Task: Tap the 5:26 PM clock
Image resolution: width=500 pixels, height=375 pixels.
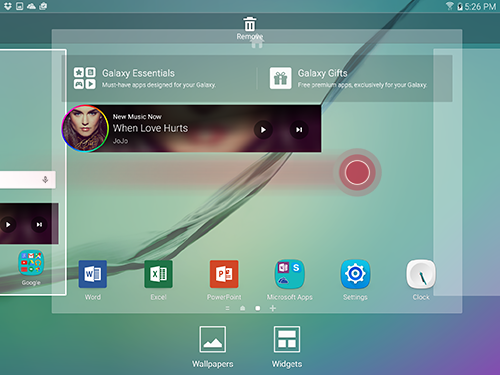Action: click(480, 6)
